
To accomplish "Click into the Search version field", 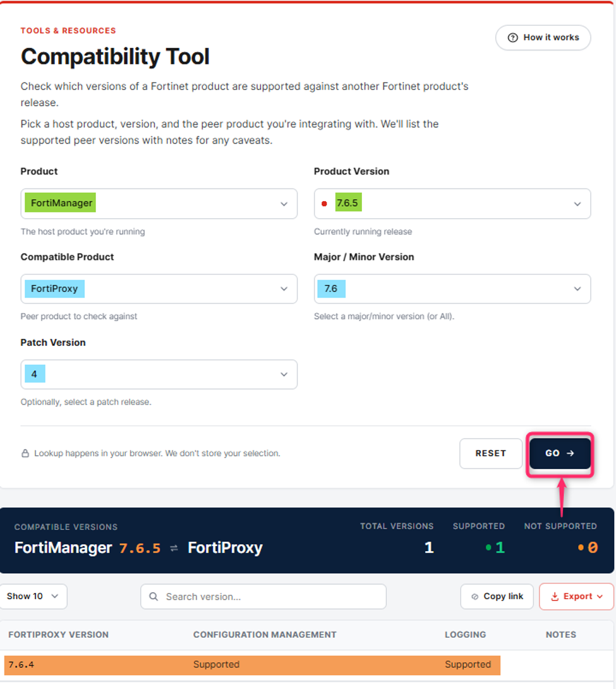I will click(263, 596).
